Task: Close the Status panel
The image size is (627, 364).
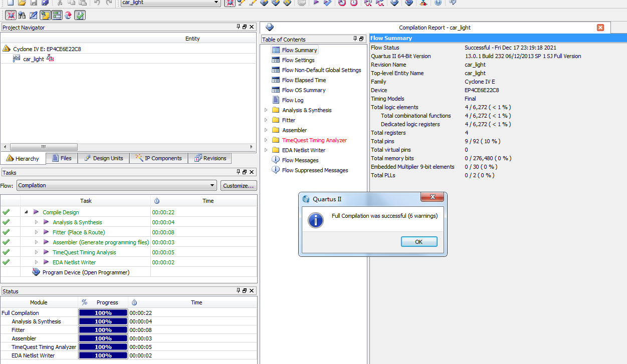Action: 252,290
